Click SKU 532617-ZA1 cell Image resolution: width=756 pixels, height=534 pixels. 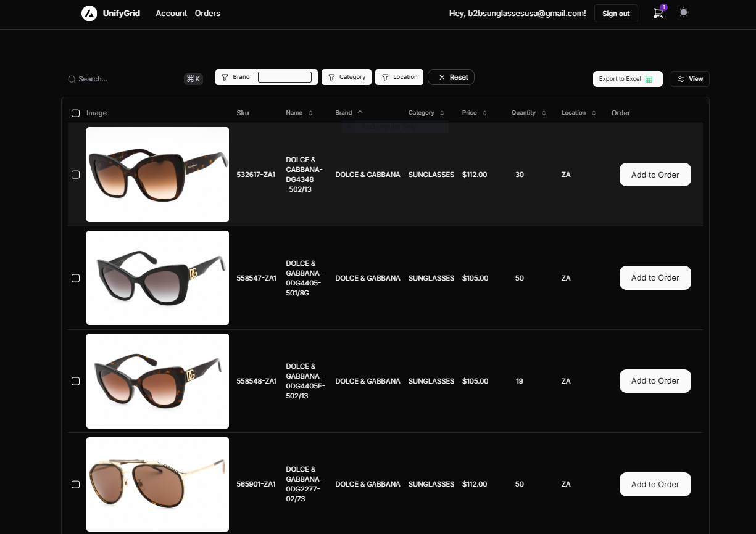point(256,175)
